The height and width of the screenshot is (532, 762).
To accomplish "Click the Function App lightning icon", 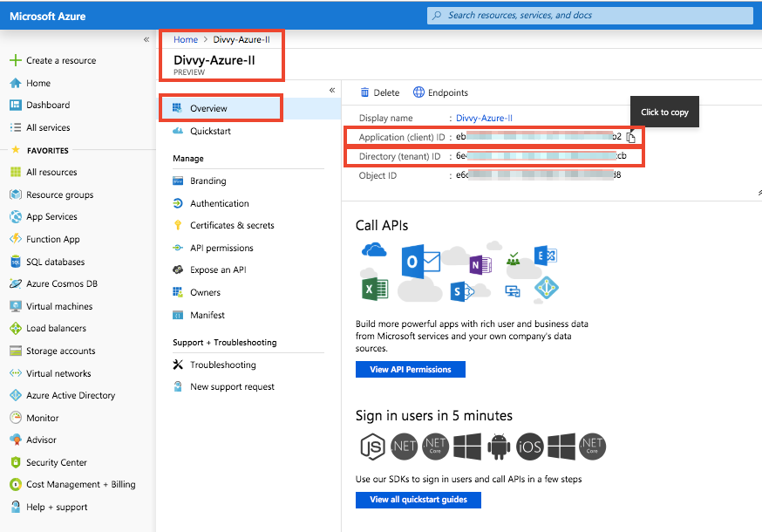I will pos(16,239).
